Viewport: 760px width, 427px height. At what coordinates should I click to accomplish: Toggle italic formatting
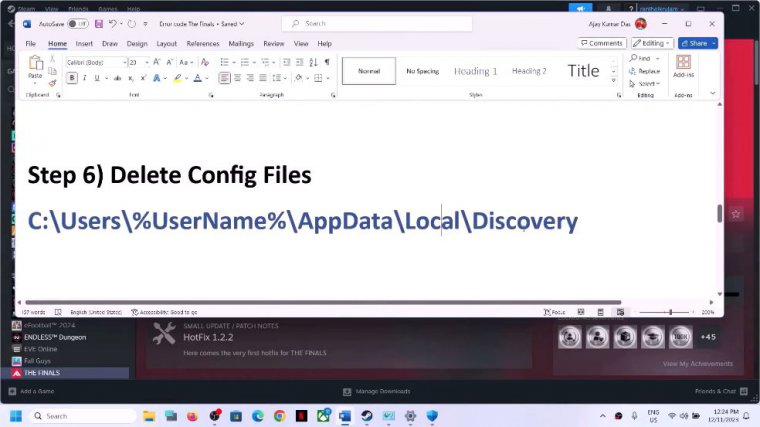coord(84,78)
